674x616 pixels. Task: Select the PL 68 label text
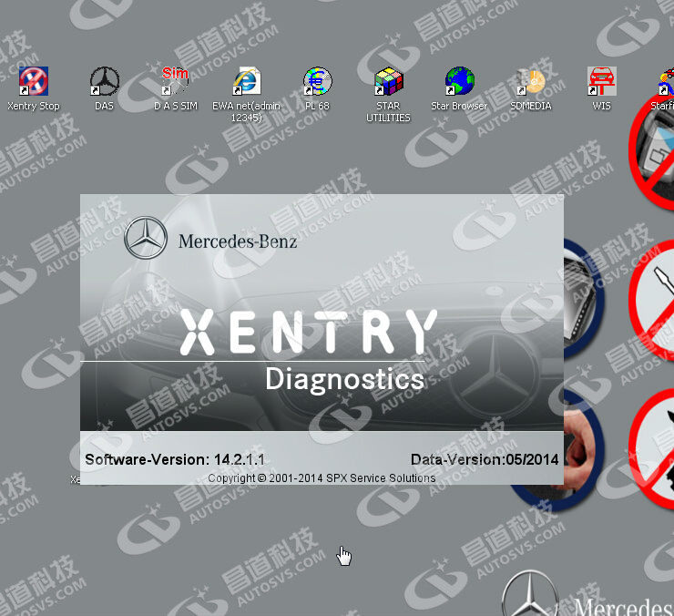point(317,106)
